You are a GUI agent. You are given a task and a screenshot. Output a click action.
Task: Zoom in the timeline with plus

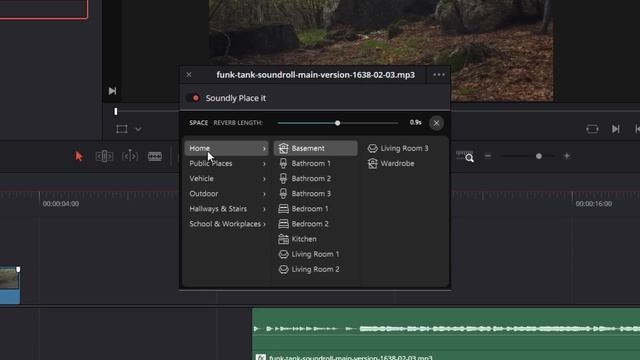pyautogui.click(x=567, y=156)
